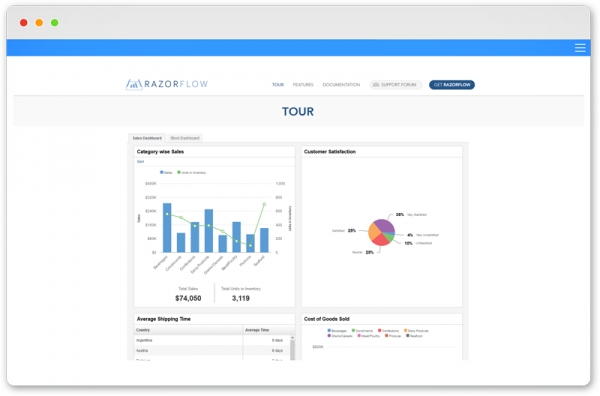This screenshot has width=600, height=396.
Task: Click the 36% Very Satisfied label
Action: 411,215
